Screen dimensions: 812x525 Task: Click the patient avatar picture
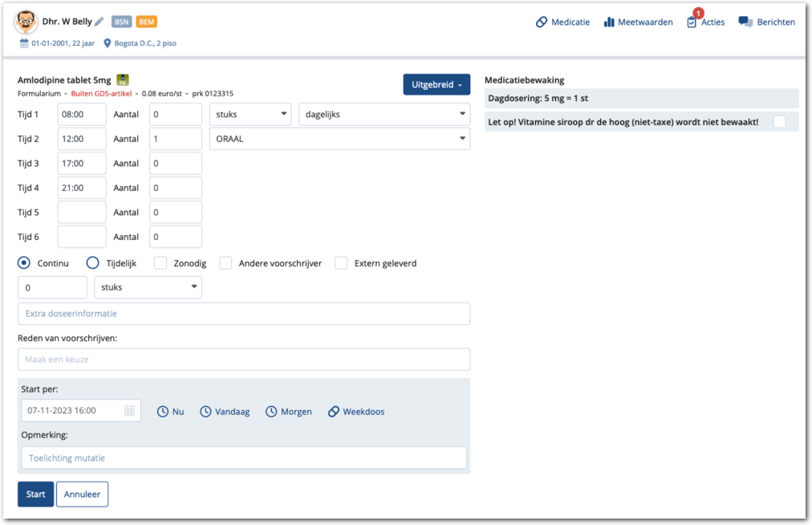click(x=26, y=22)
